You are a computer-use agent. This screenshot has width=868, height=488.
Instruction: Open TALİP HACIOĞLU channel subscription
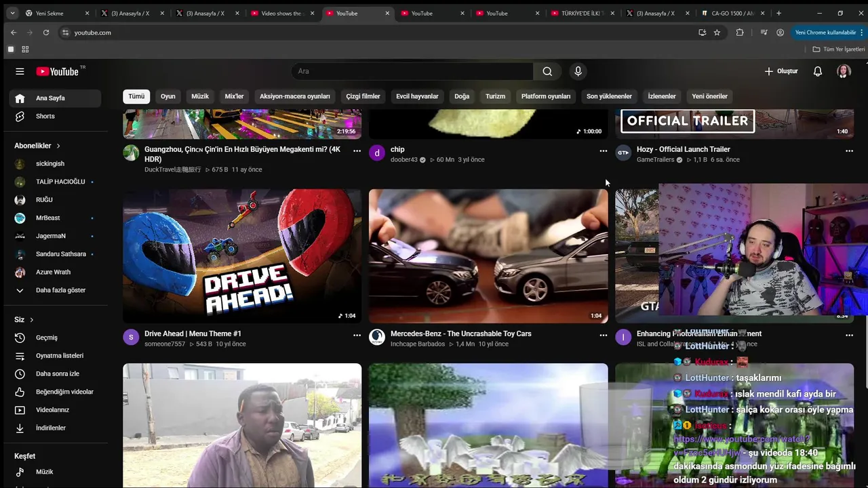coord(56,182)
